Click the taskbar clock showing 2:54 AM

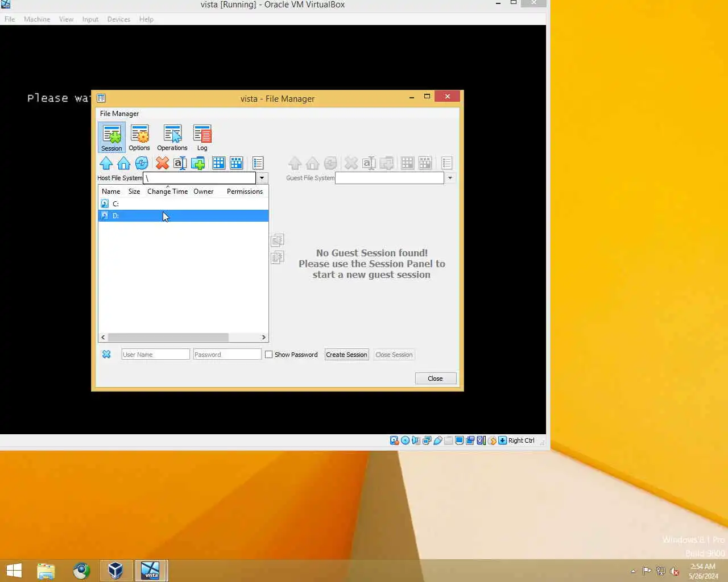coord(703,571)
